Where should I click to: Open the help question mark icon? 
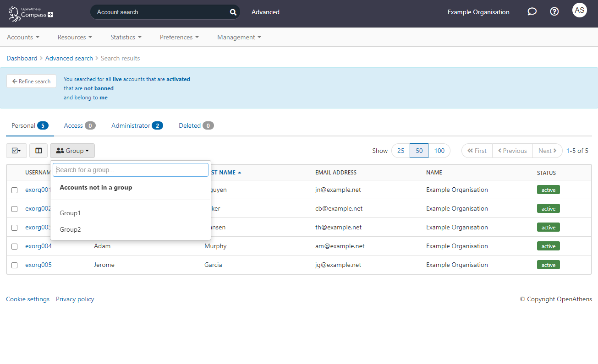[554, 12]
